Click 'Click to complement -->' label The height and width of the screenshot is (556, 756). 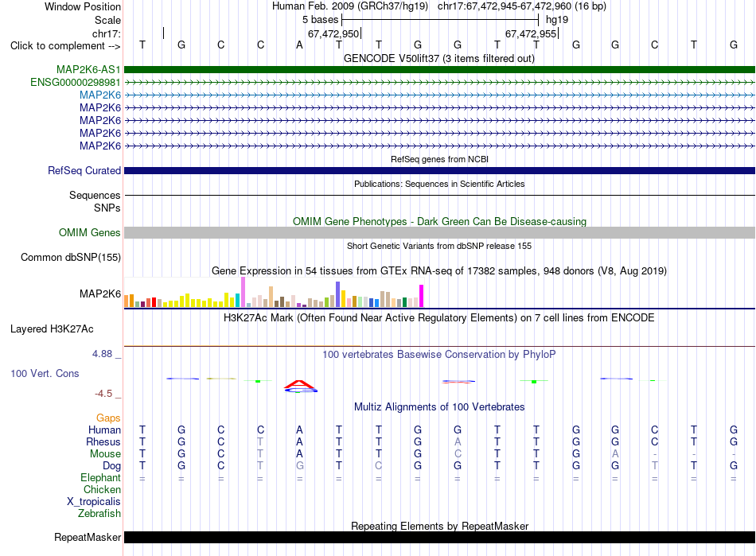[65, 46]
